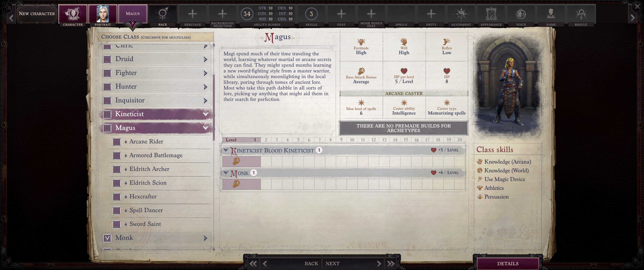This screenshot has height=270, width=644.
Task: Click the Details button
Action: 508,263
